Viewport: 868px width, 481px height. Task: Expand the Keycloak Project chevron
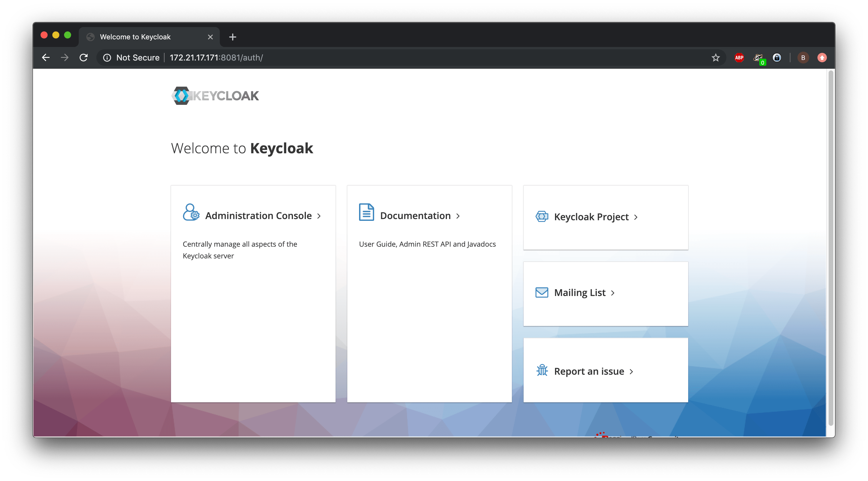tap(636, 217)
